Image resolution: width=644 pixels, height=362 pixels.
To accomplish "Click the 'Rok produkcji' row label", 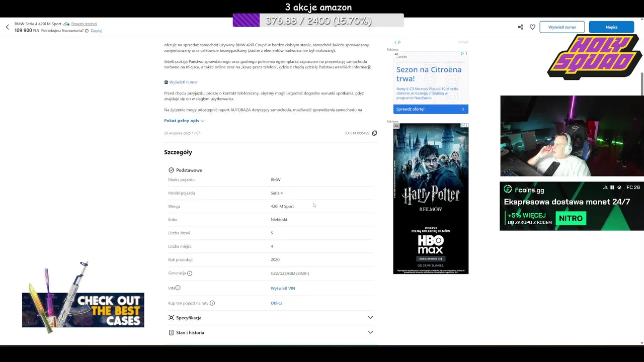I will pos(180,259).
